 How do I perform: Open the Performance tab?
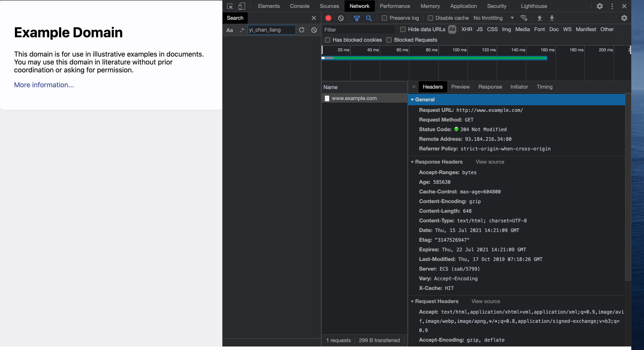(x=395, y=6)
